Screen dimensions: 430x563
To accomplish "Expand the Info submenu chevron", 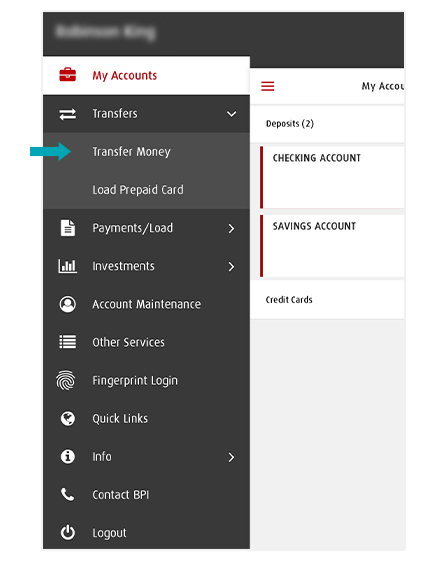I will [232, 457].
